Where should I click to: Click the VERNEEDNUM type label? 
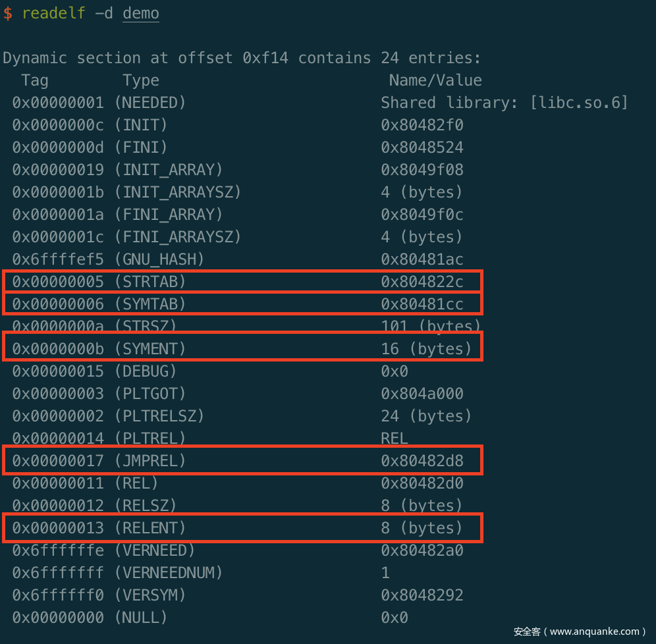(169, 573)
